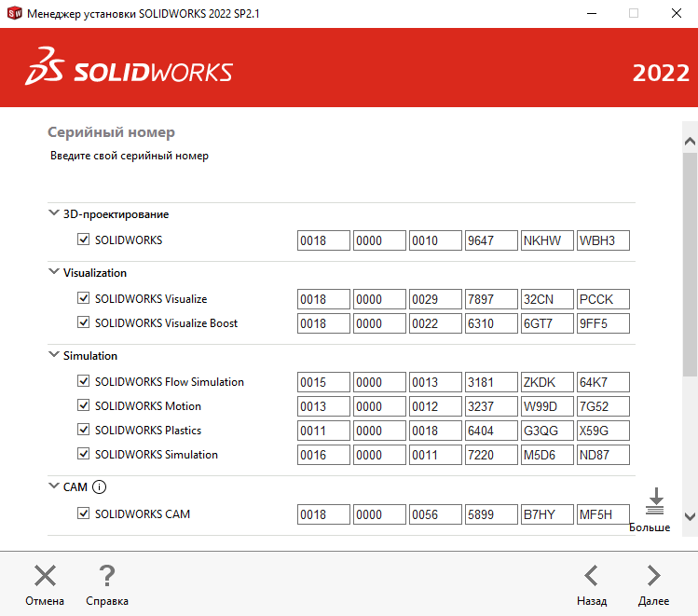Click Visualize Boost field 6GT7

(547, 323)
